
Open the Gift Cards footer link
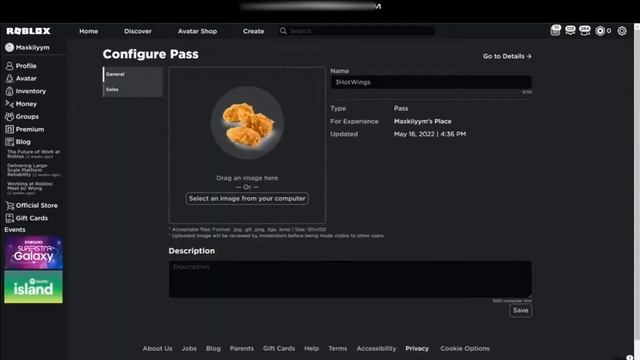point(279,348)
